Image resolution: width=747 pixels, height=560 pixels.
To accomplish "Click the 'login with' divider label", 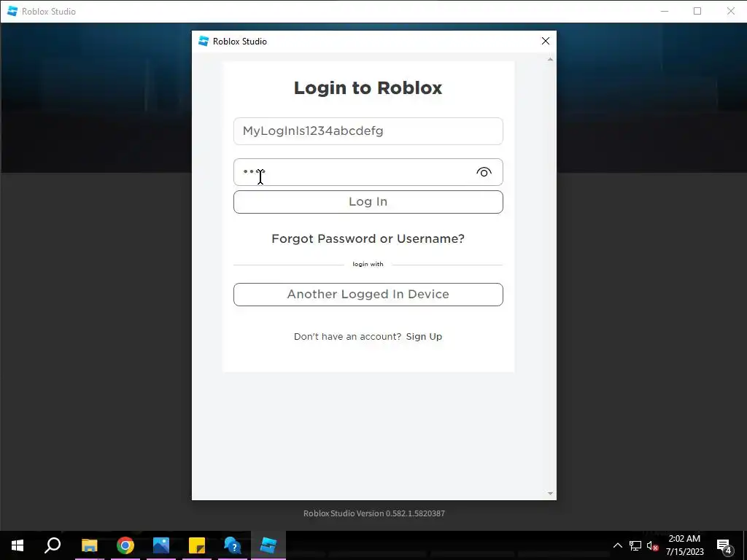I will [x=368, y=264].
